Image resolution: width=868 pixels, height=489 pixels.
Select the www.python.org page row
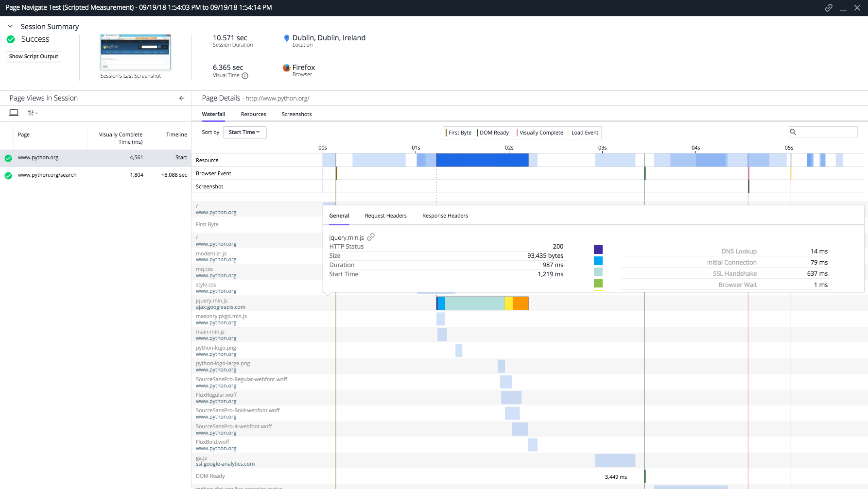click(x=96, y=158)
